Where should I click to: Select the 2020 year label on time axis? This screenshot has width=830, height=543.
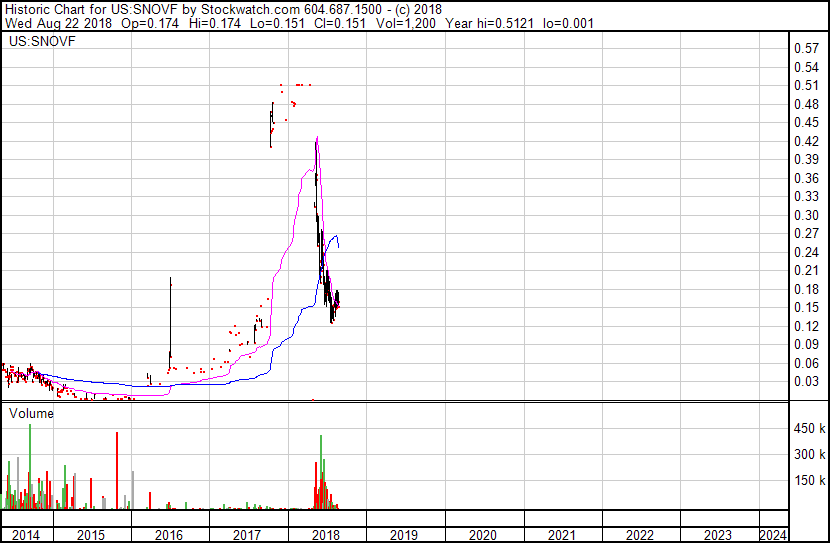483,535
